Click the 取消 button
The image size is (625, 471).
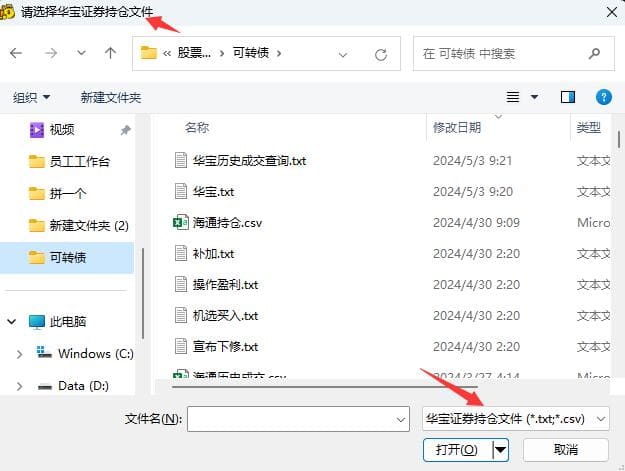click(x=566, y=450)
